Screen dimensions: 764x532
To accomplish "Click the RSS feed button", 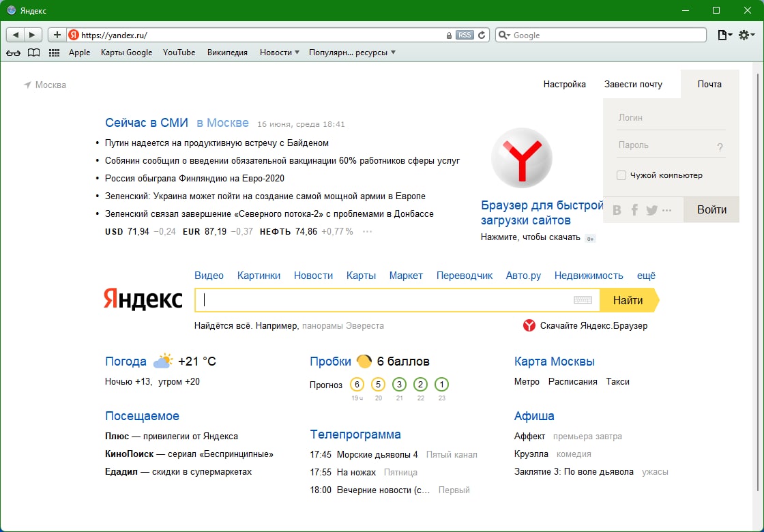I will pos(465,35).
